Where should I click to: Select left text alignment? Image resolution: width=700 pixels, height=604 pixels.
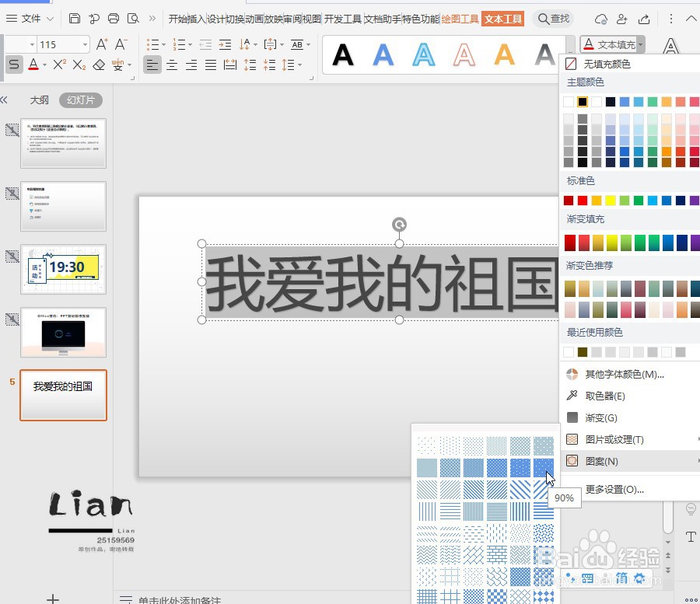click(152, 65)
